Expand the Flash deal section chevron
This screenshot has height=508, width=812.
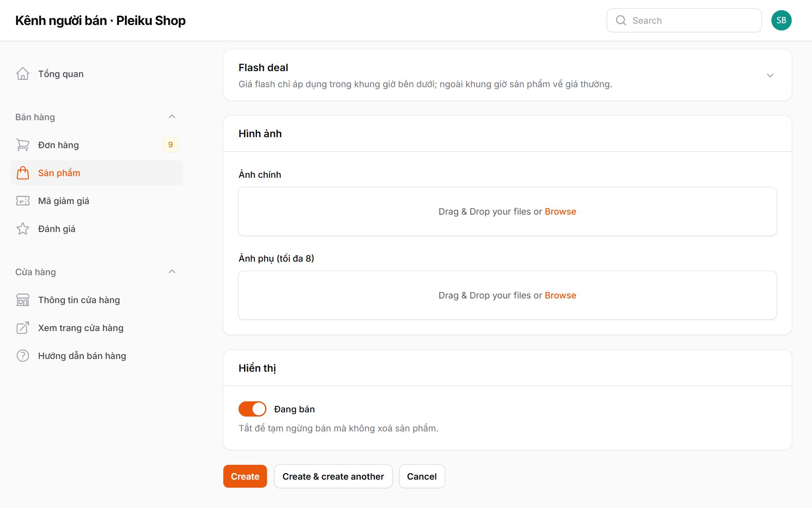pyautogui.click(x=770, y=75)
